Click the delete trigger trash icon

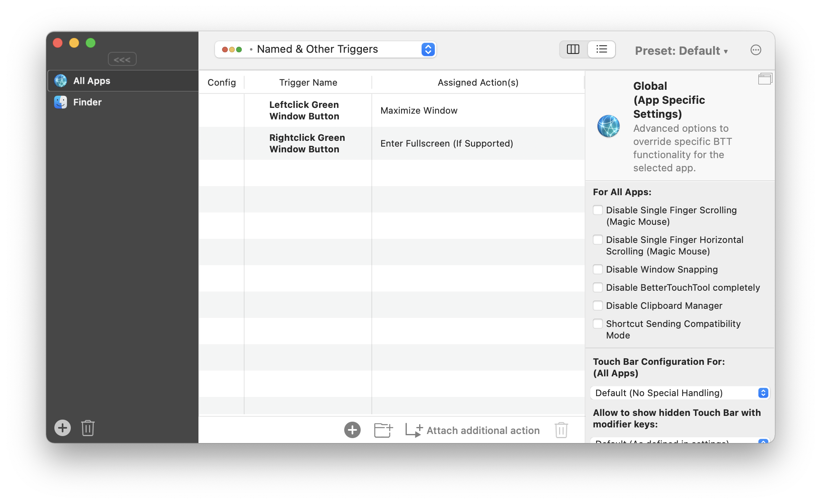(x=562, y=429)
